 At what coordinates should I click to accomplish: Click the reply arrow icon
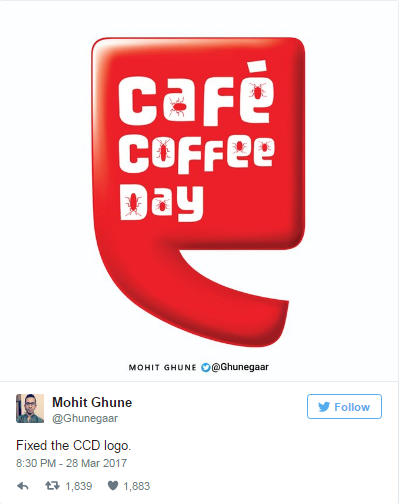[x=23, y=486]
